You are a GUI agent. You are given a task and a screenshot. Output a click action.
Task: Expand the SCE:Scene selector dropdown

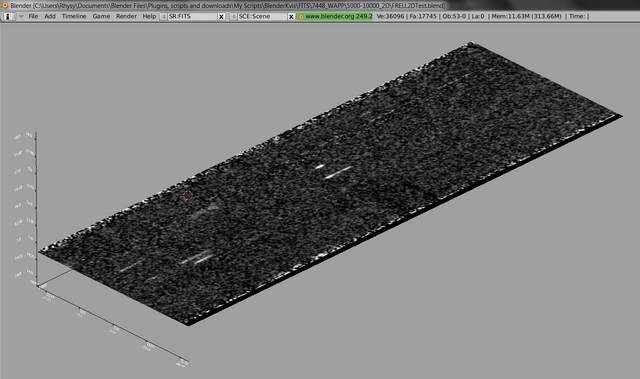233,16
